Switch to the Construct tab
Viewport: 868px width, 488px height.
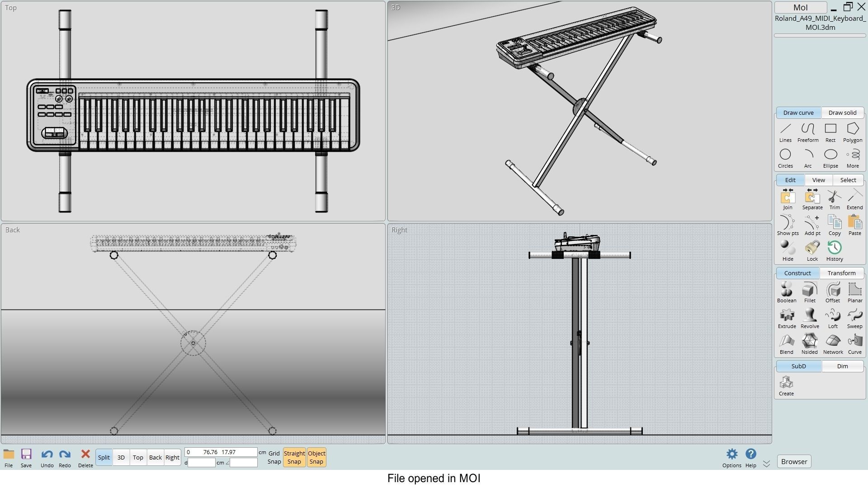click(797, 273)
